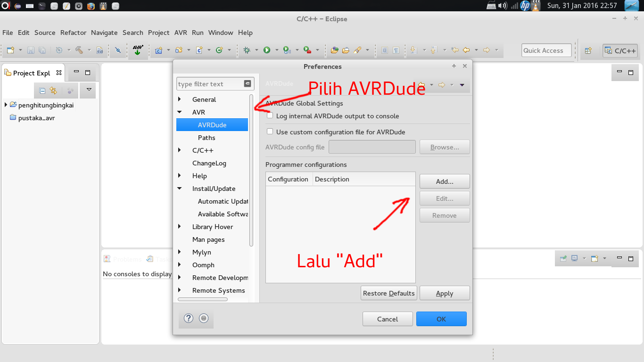
Task: Open the Preferences page menu dropdown arrow
Action: click(x=462, y=85)
